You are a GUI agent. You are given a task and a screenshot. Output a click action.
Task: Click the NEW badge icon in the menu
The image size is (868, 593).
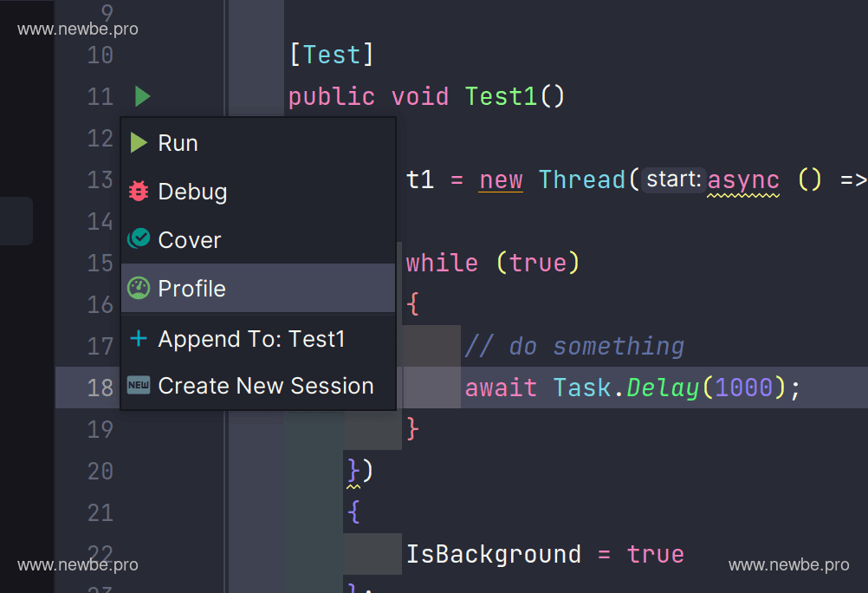click(x=139, y=386)
